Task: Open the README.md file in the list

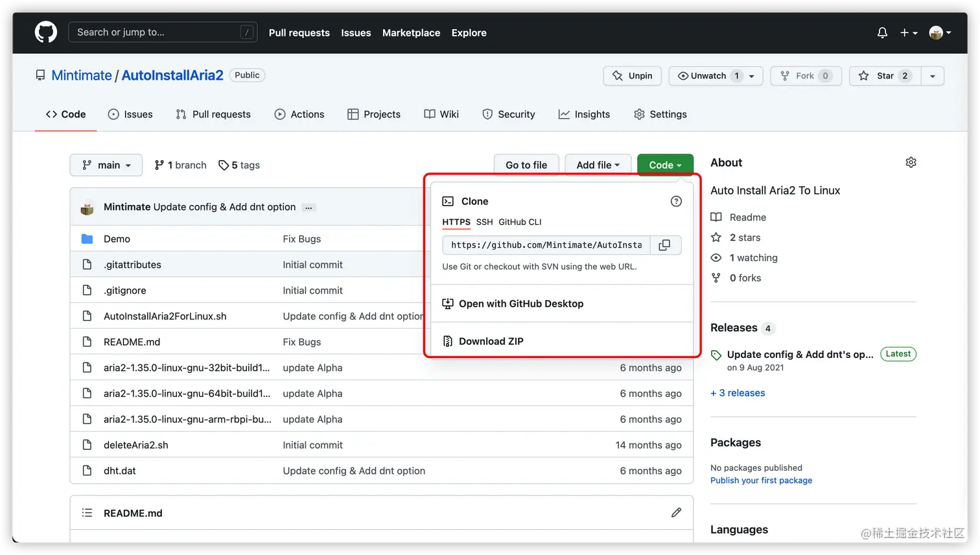Action: 132,342
